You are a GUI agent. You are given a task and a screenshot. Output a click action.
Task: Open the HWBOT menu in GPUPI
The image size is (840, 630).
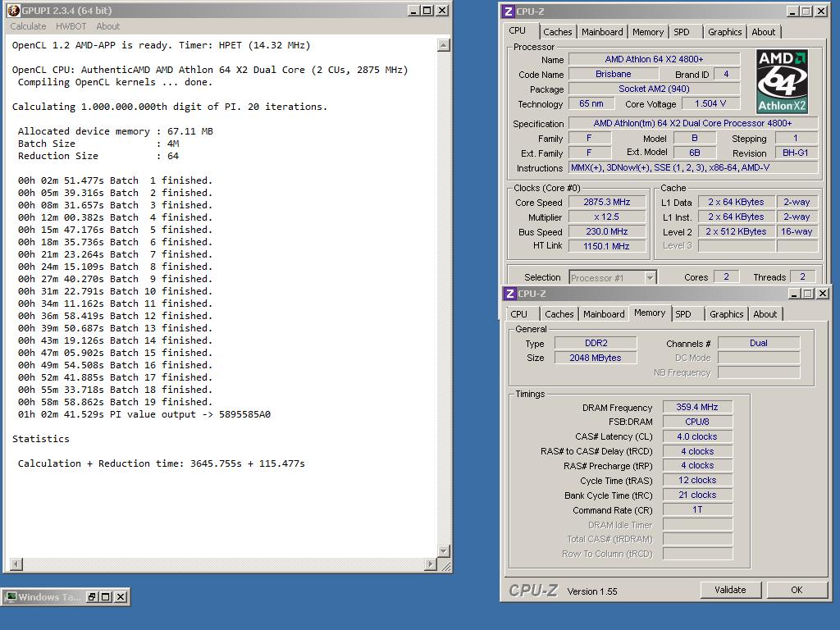click(71, 26)
